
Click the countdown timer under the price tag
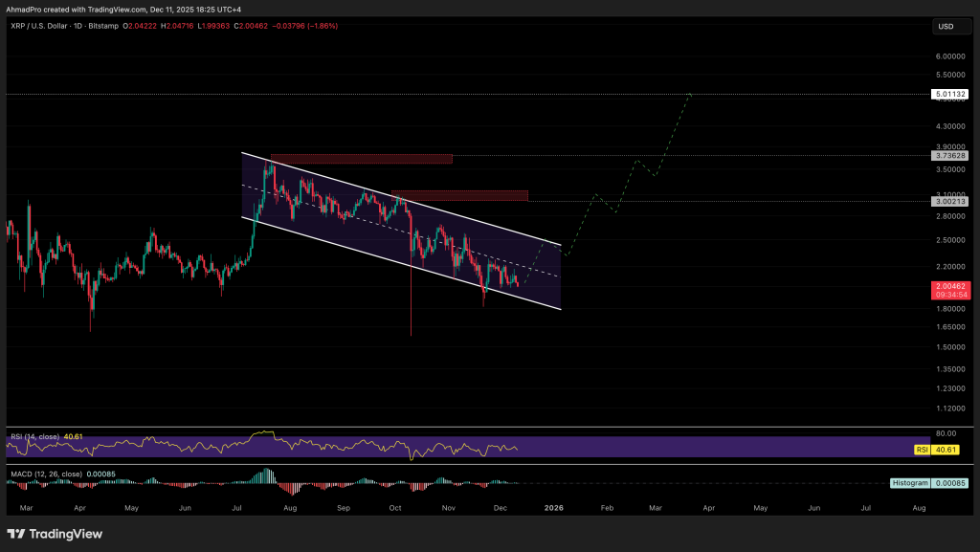951,295
